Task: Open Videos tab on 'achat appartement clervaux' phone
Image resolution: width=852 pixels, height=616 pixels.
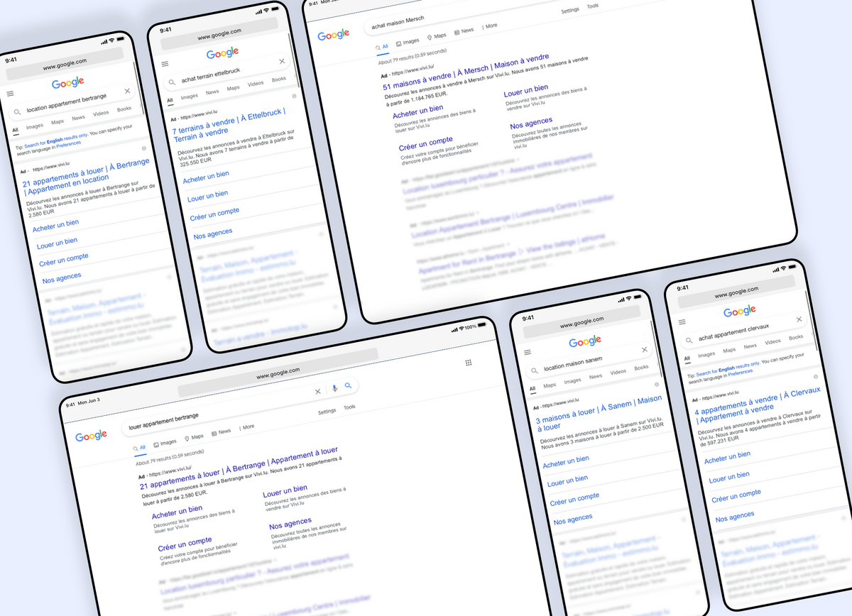Action: coord(772,342)
